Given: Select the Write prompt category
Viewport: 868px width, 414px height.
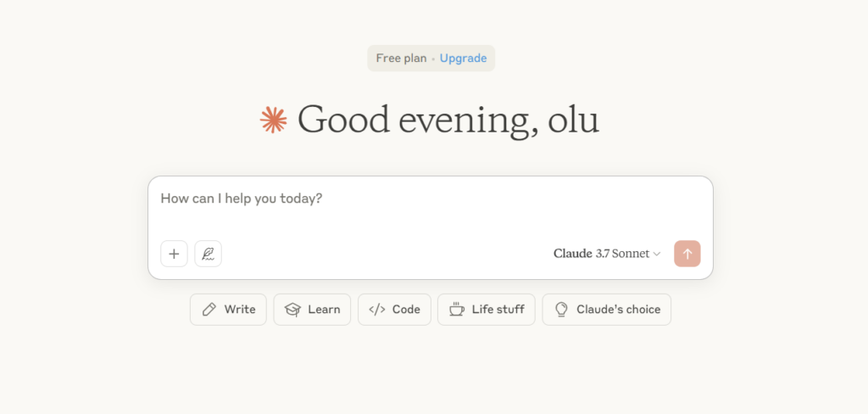Looking at the screenshot, I should [228, 310].
